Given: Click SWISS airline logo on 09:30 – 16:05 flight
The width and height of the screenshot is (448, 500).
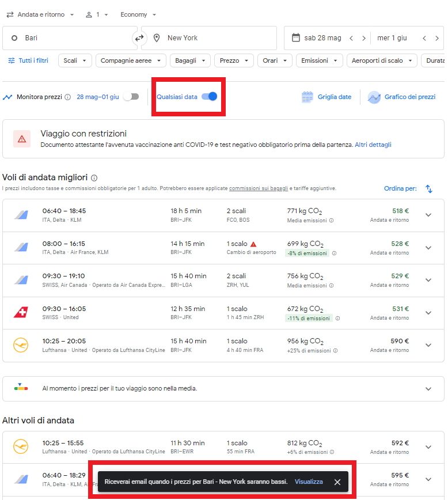Looking at the screenshot, I should [21, 312].
